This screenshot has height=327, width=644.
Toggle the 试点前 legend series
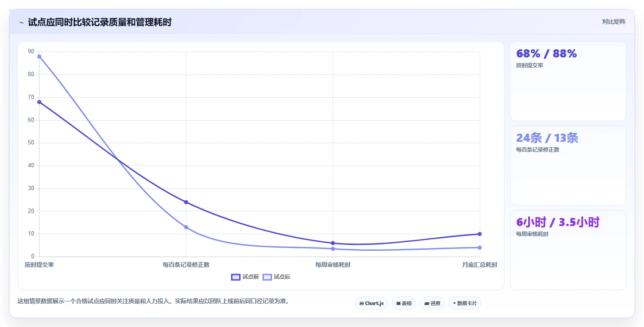[x=245, y=277]
